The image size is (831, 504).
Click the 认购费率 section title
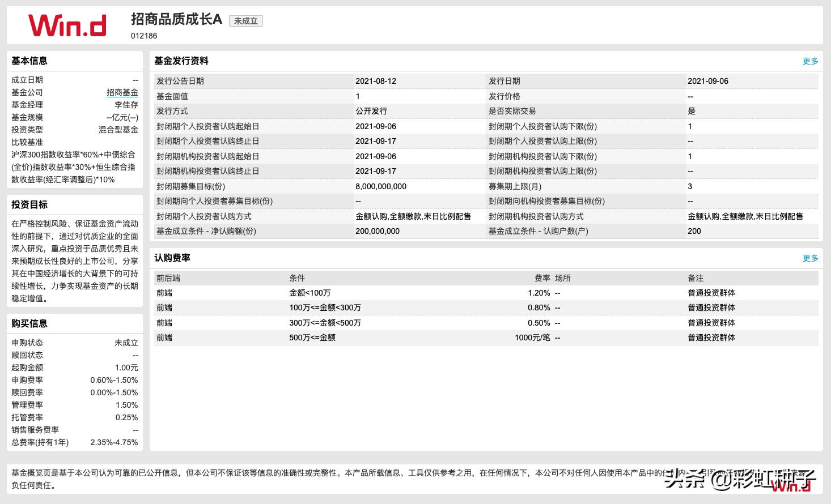pyautogui.click(x=173, y=258)
